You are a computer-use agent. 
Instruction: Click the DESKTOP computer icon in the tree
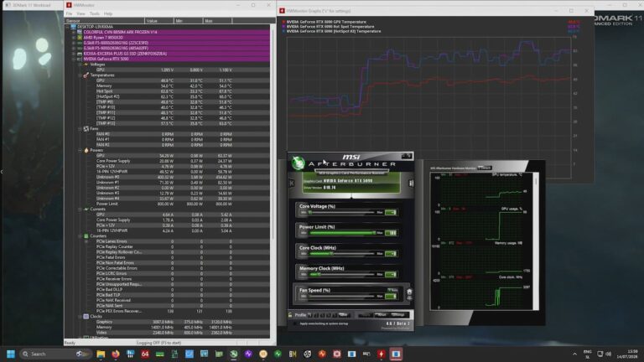tap(73, 27)
